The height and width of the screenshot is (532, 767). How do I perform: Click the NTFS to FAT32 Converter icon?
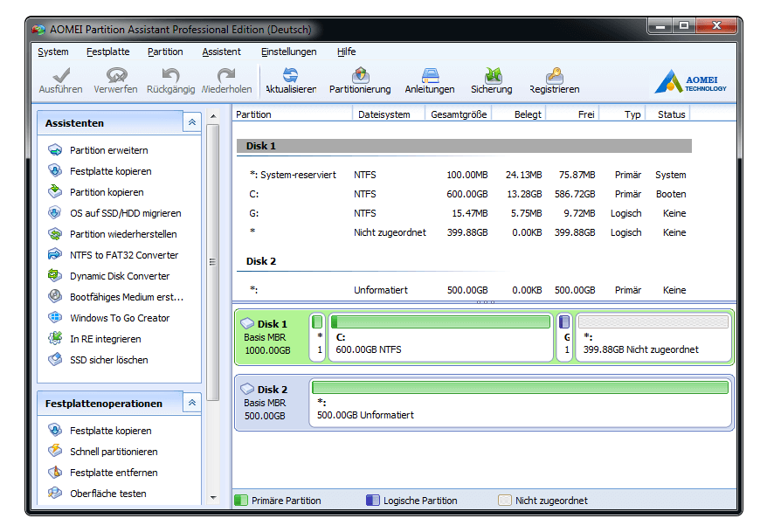55,254
